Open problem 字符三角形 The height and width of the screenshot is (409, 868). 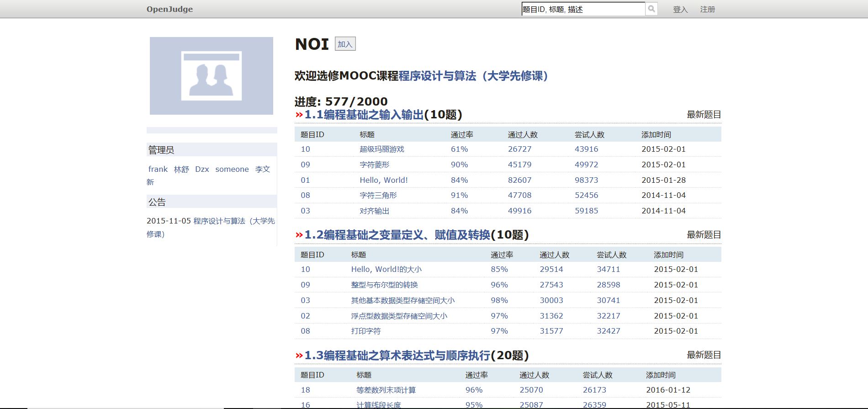pos(378,195)
